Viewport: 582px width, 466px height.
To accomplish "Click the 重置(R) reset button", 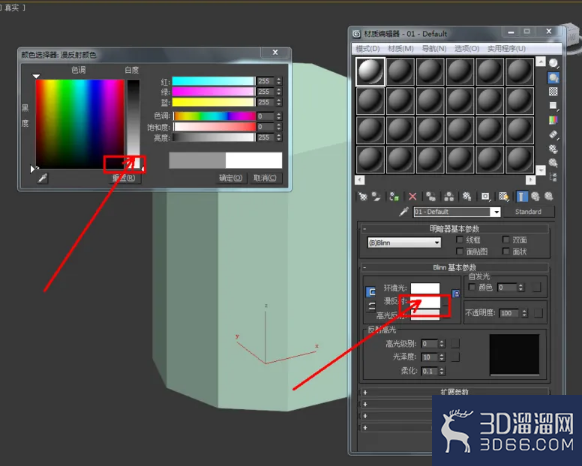I will tap(124, 178).
